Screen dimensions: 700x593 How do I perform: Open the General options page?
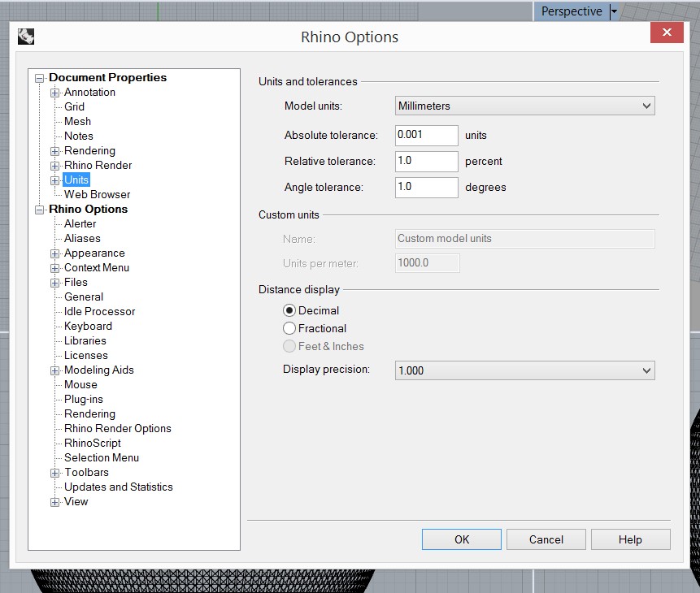[84, 297]
